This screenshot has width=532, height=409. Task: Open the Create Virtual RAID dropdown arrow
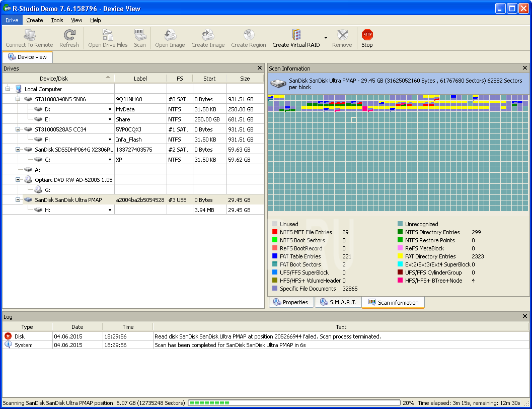coord(326,38)
